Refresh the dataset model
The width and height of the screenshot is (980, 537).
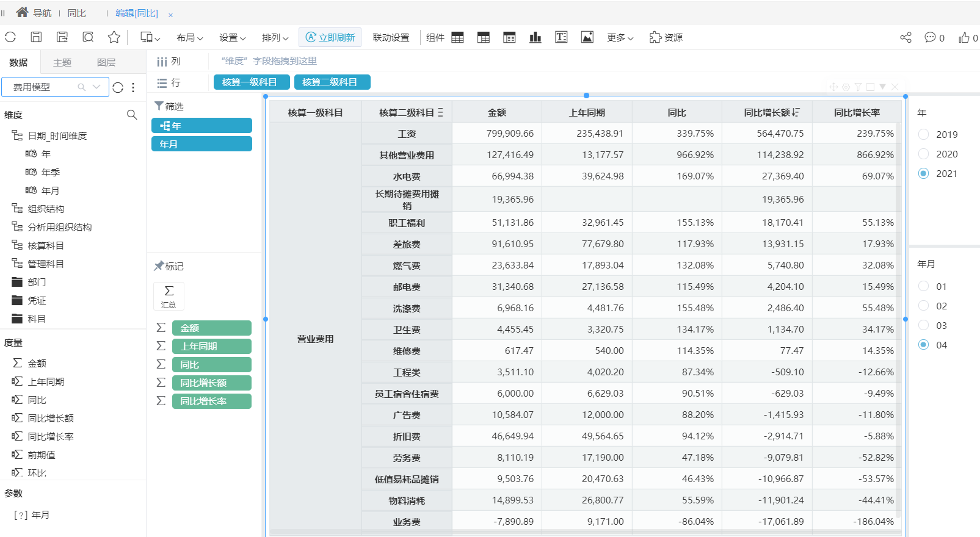pyautogui.click(x=118, y=87)
